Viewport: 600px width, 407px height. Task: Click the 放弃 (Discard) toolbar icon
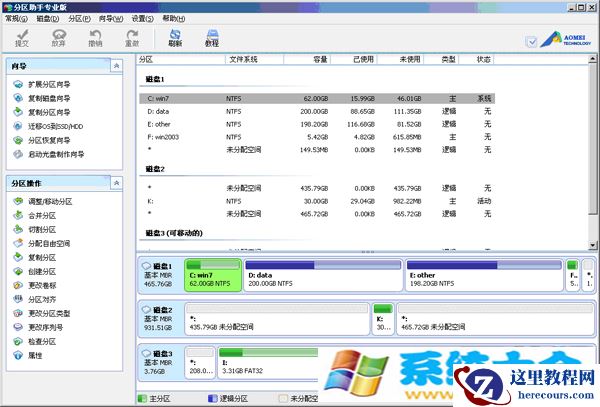[x=59, y=38]
